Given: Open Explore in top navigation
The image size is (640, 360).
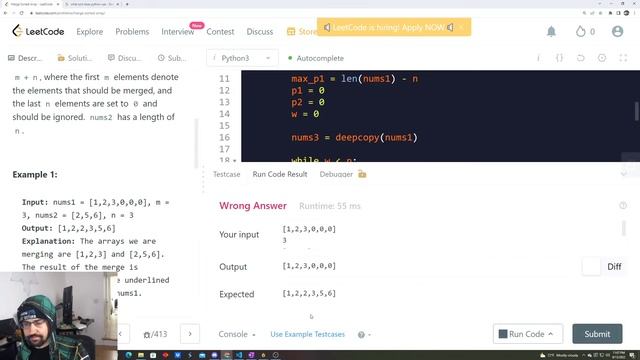Looking at the screenshot, I should click(x=89, y=31).
